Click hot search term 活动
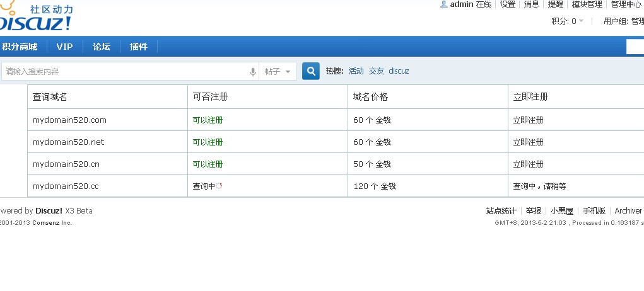The height and width of the screenshot is (291, 644). coord(356,71)
